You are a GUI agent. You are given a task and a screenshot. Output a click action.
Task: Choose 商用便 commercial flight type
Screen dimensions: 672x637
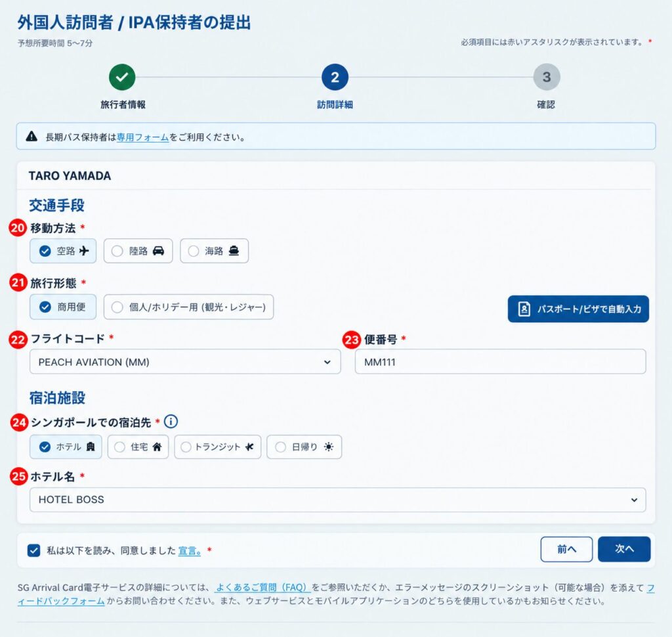63,307
